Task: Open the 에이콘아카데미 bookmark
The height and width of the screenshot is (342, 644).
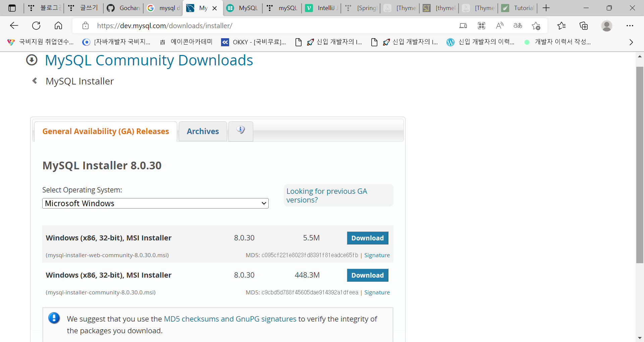Action: click(186, 42)
